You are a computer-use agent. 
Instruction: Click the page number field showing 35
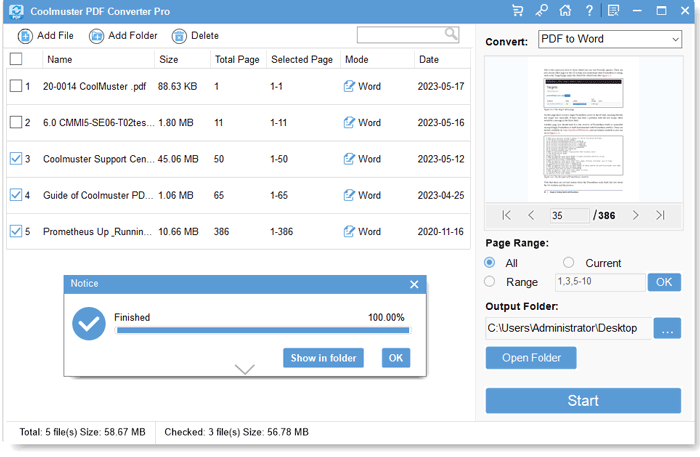[570, 216]
